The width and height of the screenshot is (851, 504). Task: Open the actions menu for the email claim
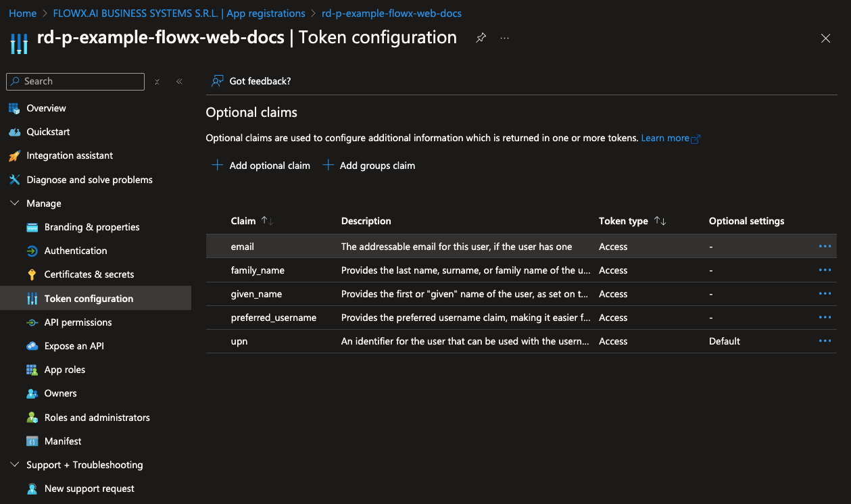[x=825, y=247]
